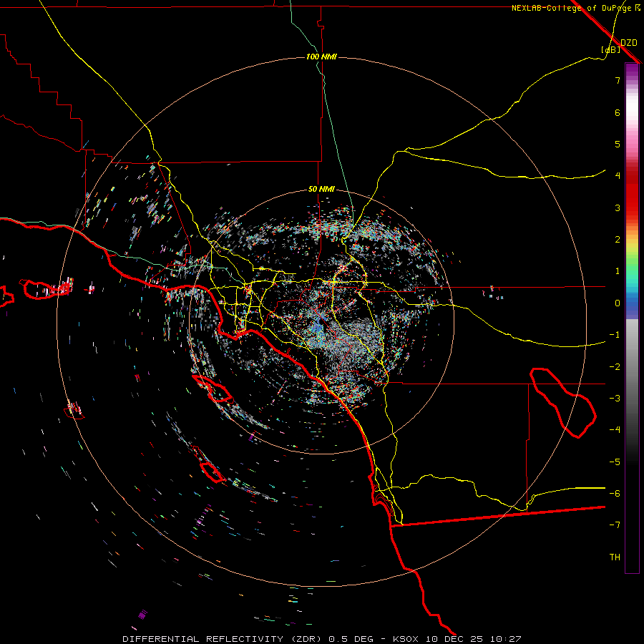Click the 10 DEC 25 10:27 timestamp

coord(473,639)
